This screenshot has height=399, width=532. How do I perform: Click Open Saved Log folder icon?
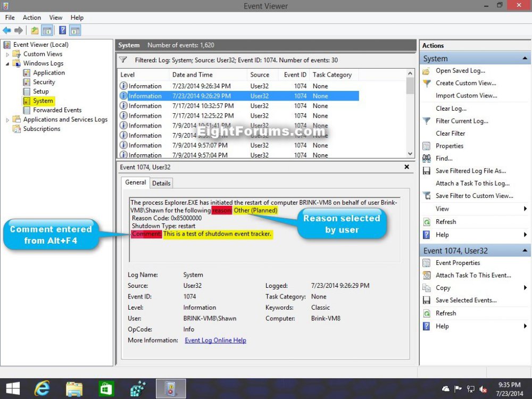427,71
